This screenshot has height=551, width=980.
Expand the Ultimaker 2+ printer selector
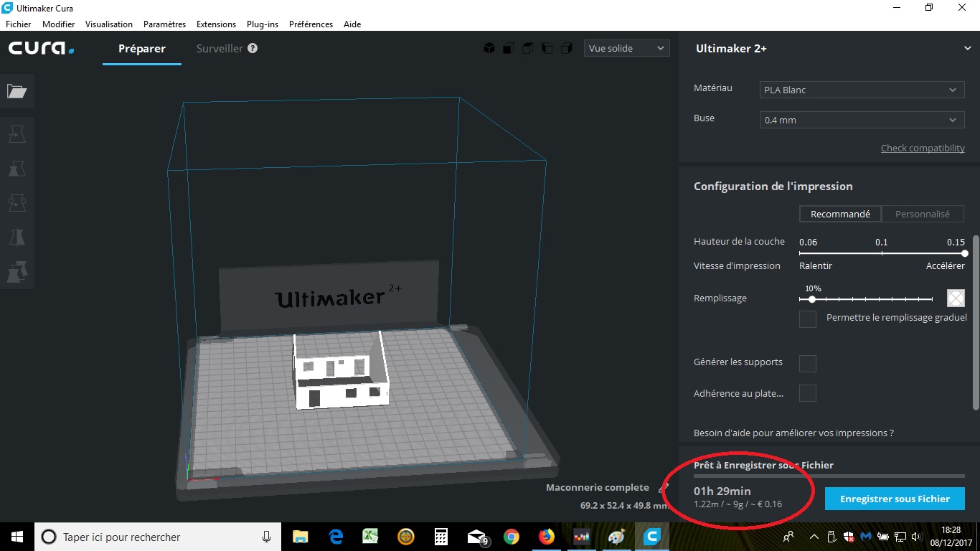829,48
